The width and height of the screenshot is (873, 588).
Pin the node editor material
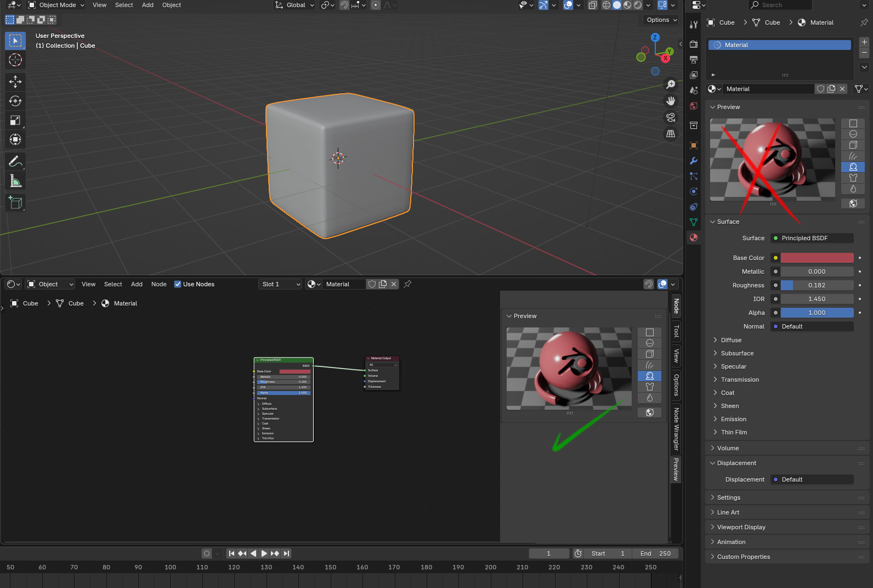[407, 284]
